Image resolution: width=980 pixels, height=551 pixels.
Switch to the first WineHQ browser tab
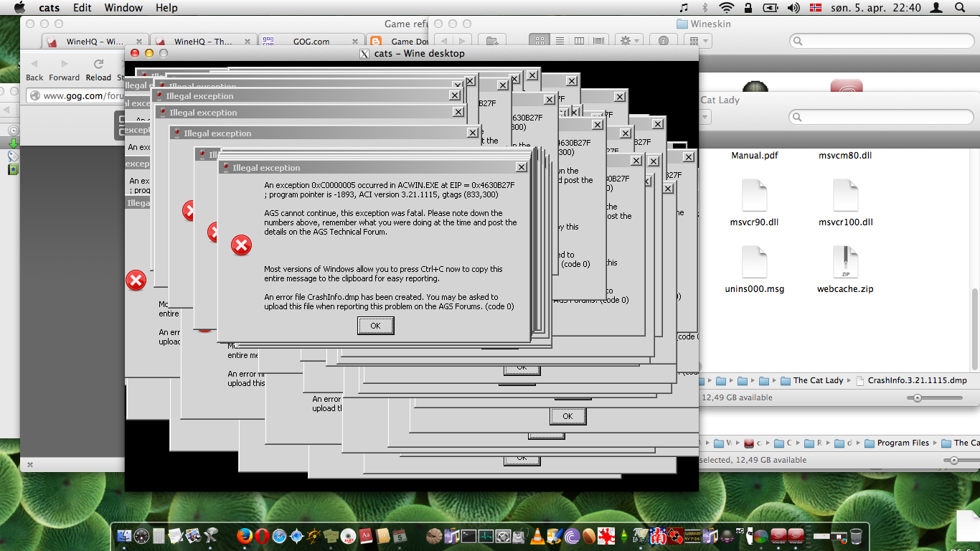95,42
